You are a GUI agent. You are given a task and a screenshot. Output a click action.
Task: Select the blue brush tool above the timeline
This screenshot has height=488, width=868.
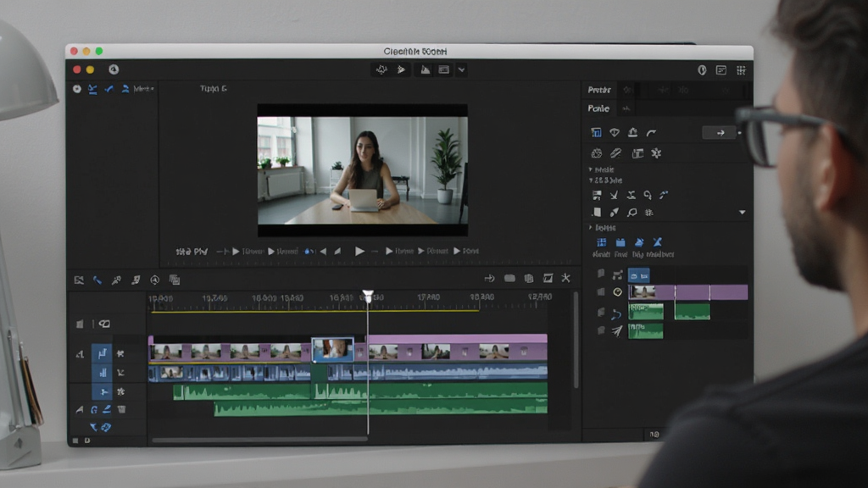coord(97,280)
